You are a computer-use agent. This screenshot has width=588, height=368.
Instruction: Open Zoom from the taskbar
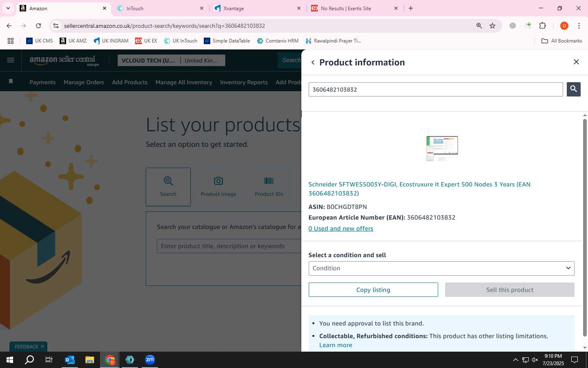[150, 360]
